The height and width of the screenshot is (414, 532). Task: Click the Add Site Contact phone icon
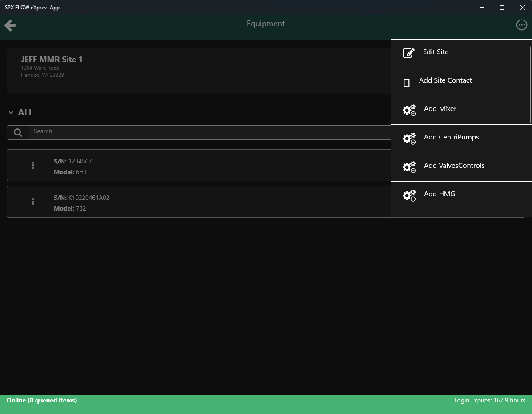pos(407,82)
